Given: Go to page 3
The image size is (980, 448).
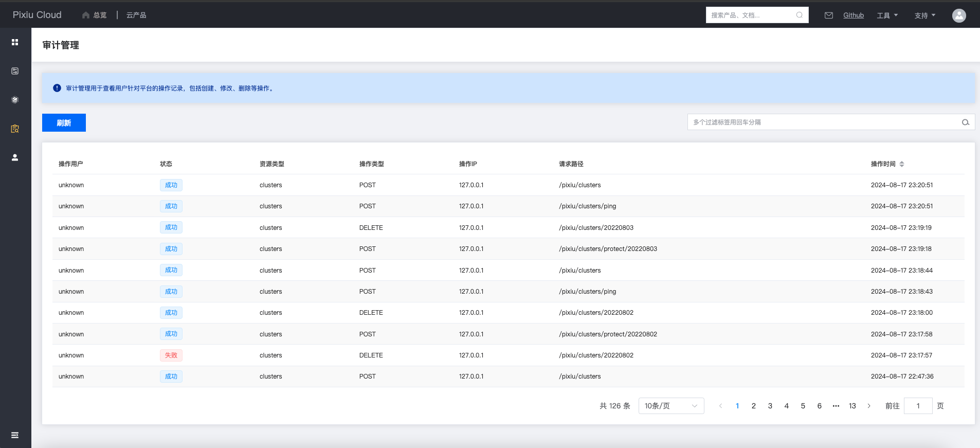Looking at the screenshot, I should [x=770, y=406].
